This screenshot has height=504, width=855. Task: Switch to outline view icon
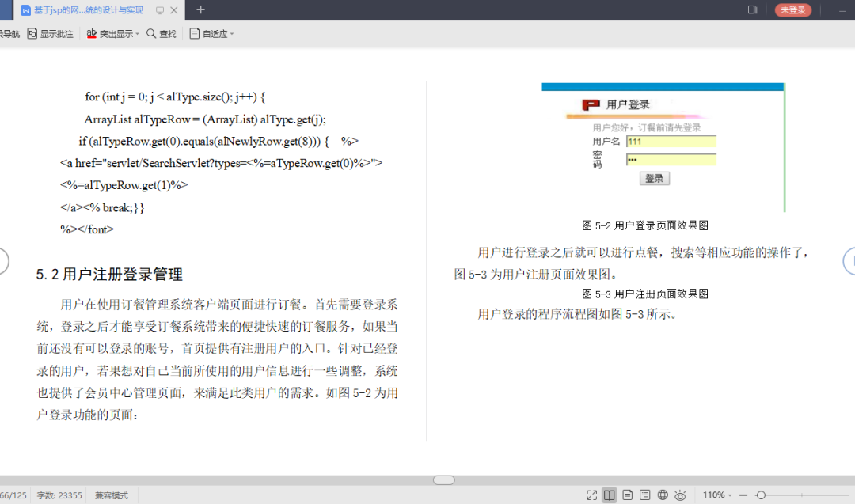click(x=645, y=495)
